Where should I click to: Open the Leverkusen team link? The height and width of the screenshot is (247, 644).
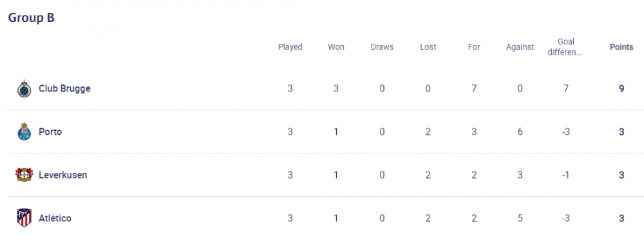point(63,175)
